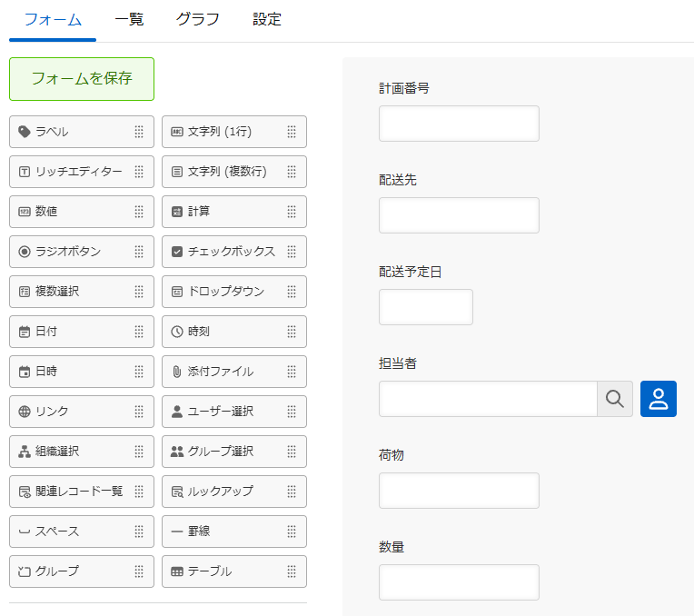Grab the drag handle on 文字列 (1行)

pyautogui.click(x=292, y=132)
